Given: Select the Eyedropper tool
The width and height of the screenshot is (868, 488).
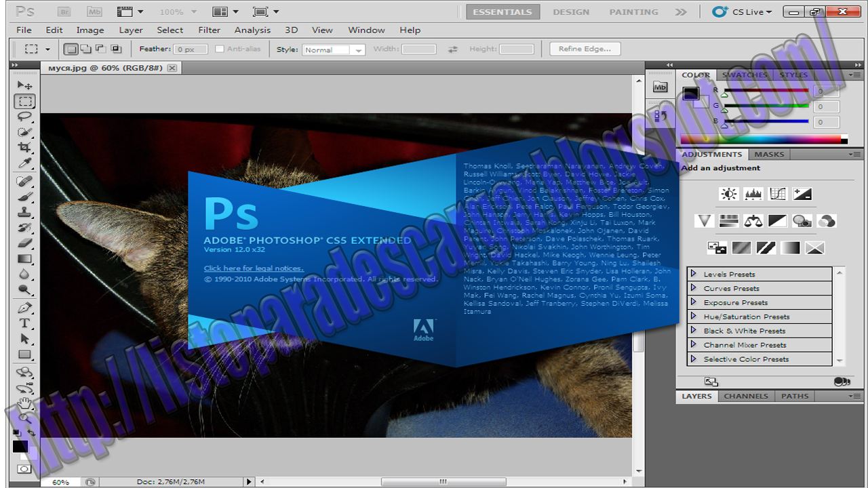Looking at the screenshot, I should click(x=24, y=164).
